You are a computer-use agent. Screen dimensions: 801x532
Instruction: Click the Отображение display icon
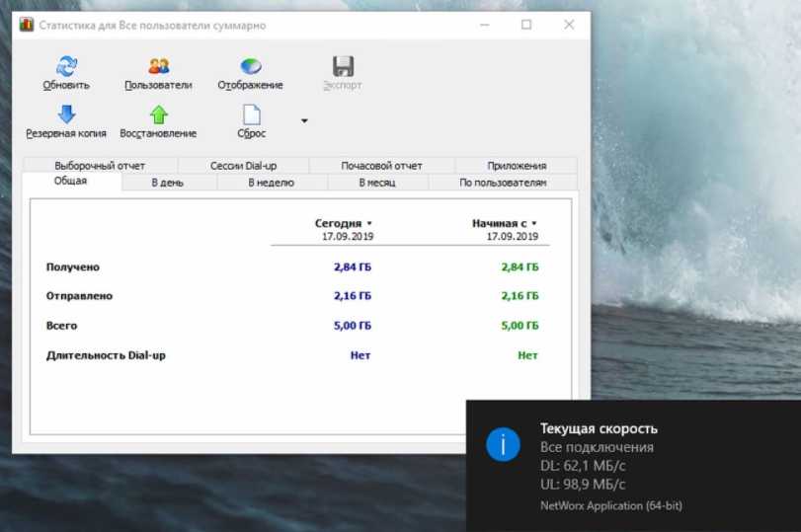coord(251,67)
